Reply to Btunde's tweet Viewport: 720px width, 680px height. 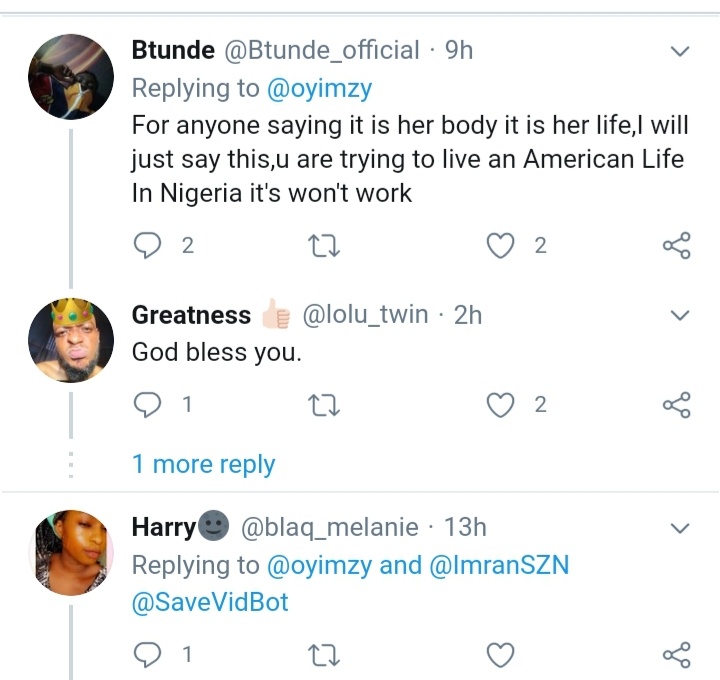click(x=147, y=246)
